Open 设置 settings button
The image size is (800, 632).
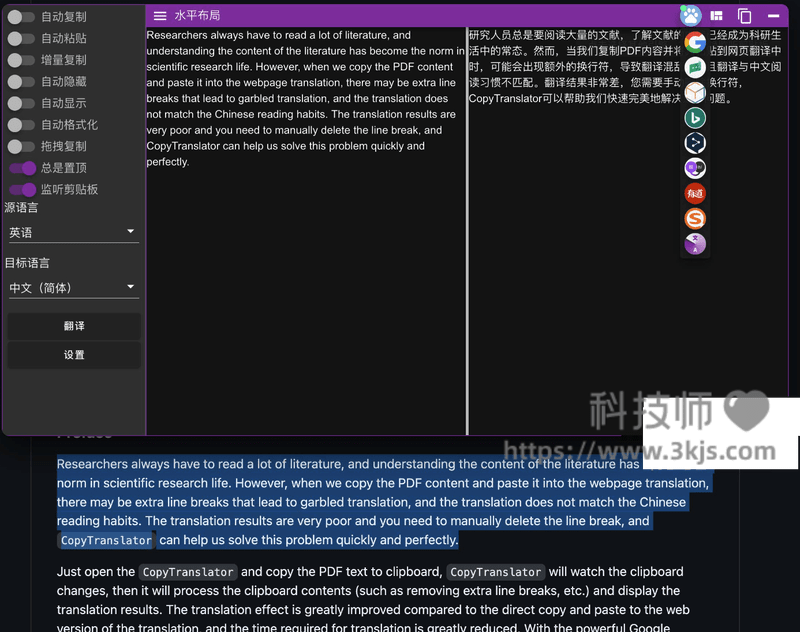coord(74,355)
